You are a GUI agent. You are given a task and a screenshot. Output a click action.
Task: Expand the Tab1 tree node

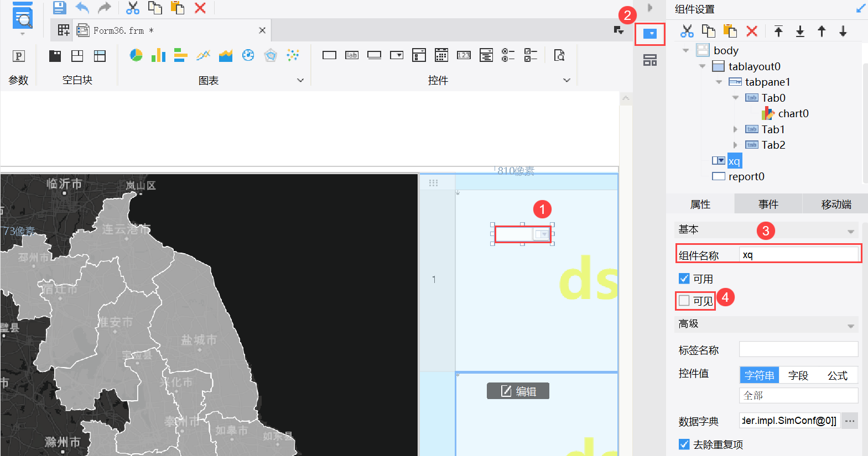click(x=735, y=129)
